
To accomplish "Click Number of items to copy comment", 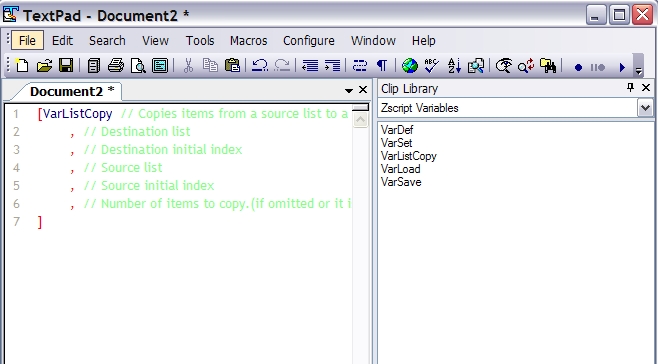I will tap(217, 204).
